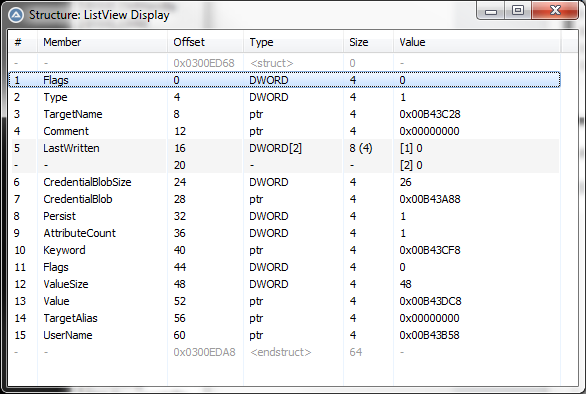Click the AutoIt icon in the title bar
The height and width of the screenshot is (394, 586).
(16, 15)
